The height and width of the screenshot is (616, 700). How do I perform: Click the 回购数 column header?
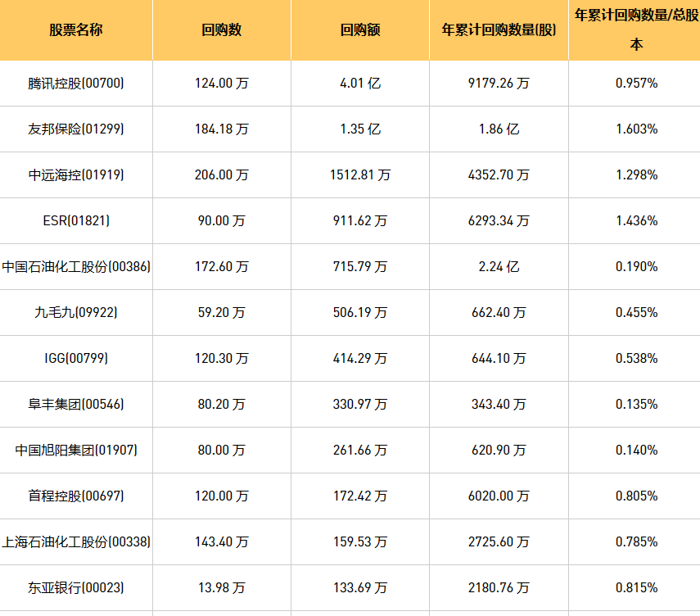tap(221, 30)
